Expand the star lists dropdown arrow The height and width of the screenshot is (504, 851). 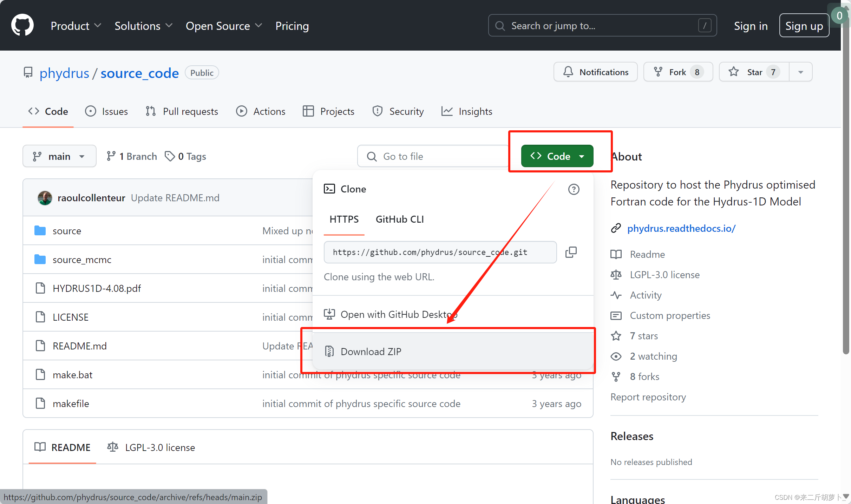tap(800, 72)
